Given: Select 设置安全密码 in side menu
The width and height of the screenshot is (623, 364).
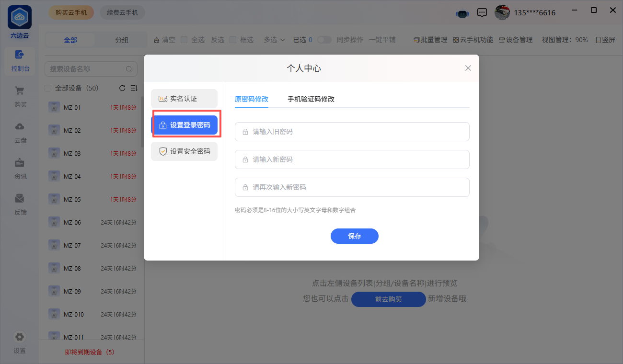Looking at the screenshot, I should (x=184, y=151).
